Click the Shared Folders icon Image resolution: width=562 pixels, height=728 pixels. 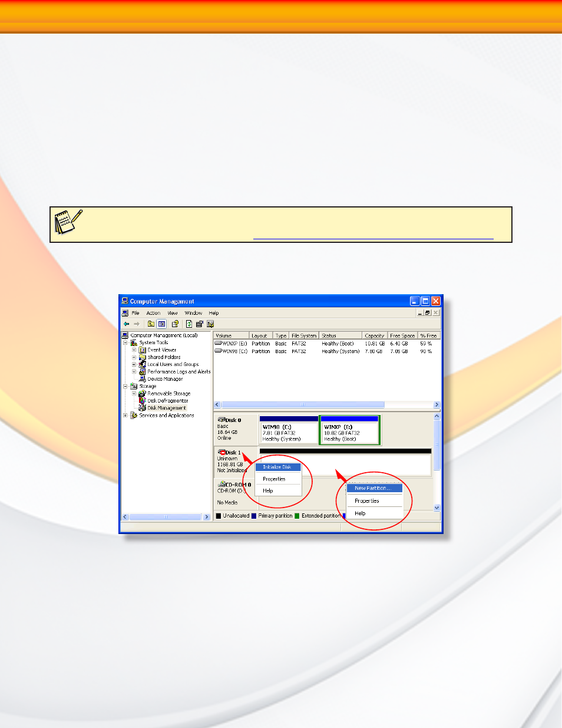click(143, 357)
